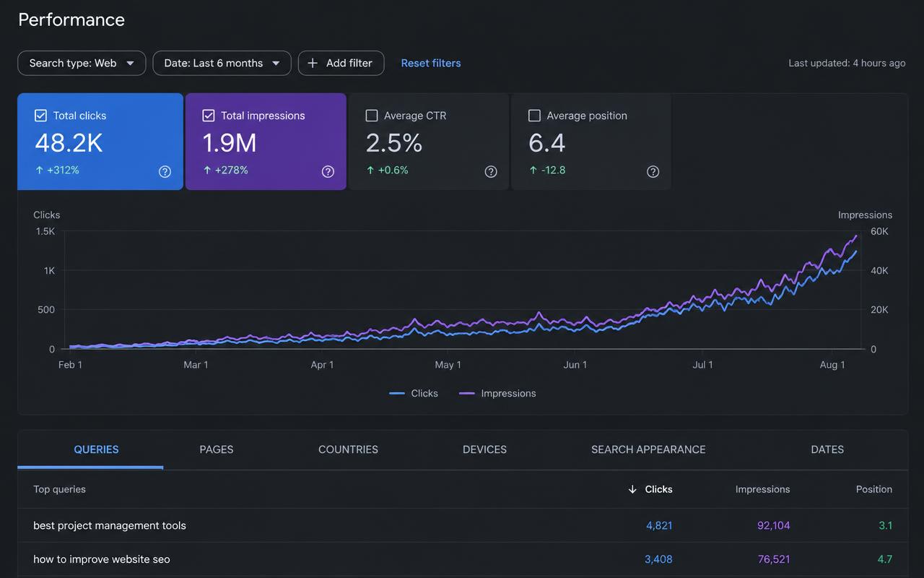Viewport: 924px width, 578px height.
Task: Open the Date: Last 6 months dropdown
Action: pyautogui.click(x=222, y=63)
